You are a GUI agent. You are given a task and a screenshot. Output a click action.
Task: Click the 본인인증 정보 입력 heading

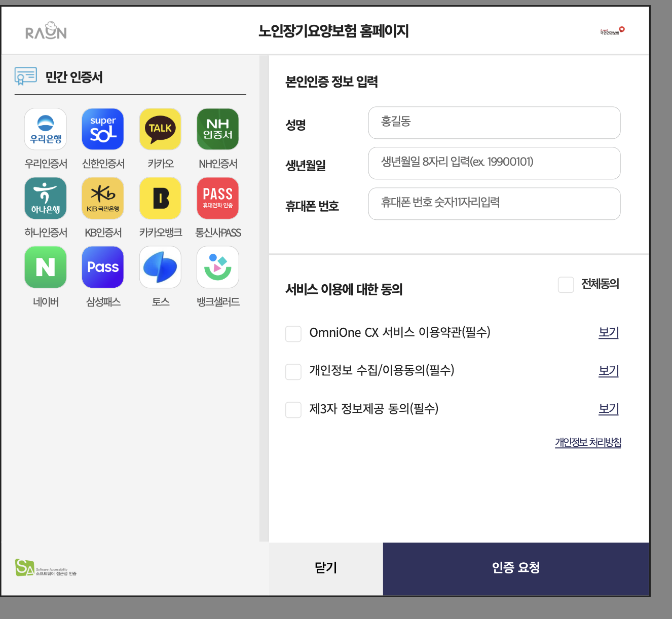tap(332, 82)
